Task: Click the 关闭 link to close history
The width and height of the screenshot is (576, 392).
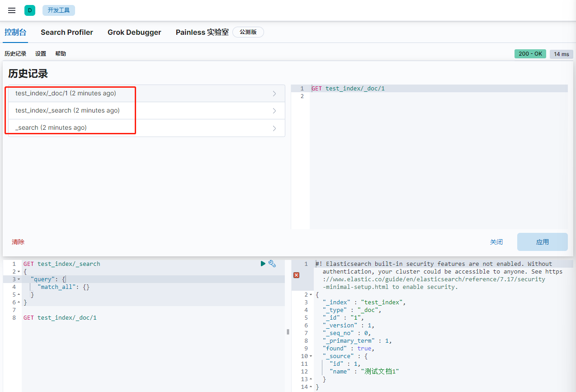Action: click(496, 242)
